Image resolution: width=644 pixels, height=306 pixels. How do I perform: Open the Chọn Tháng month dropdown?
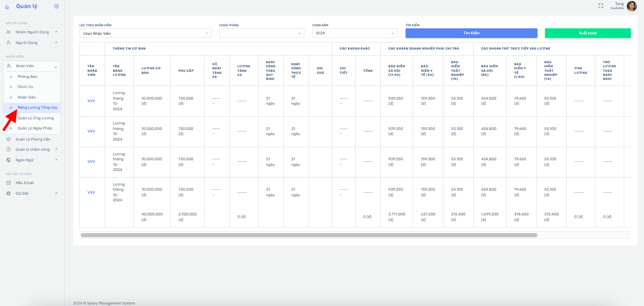coord(261,33)
